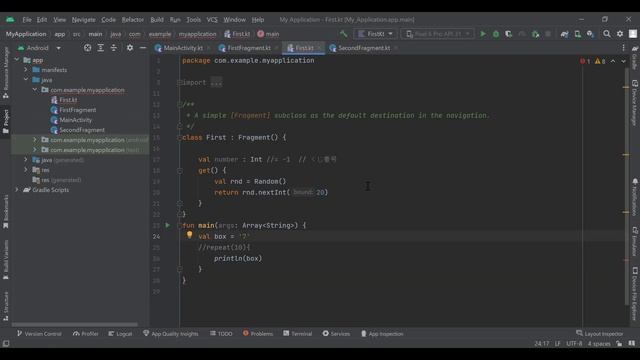Click Expand All icon in Project panel

tap(100, 48)
